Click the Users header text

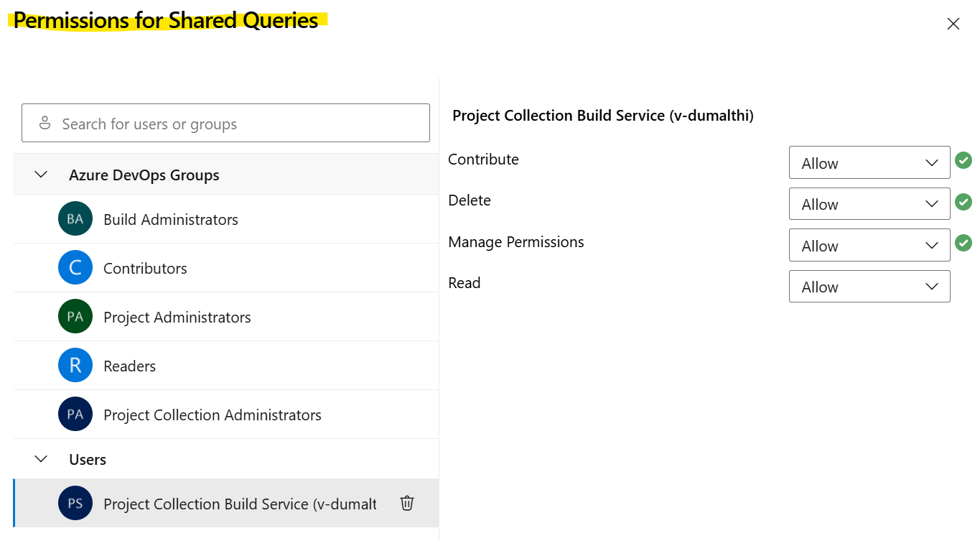tap(88, 459)
